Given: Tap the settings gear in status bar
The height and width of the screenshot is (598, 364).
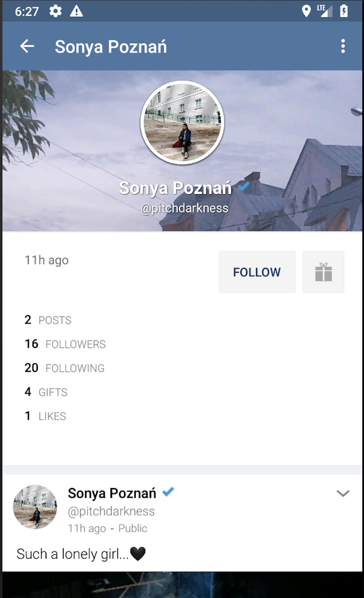Looking at the screenshot, I should 55,11.
